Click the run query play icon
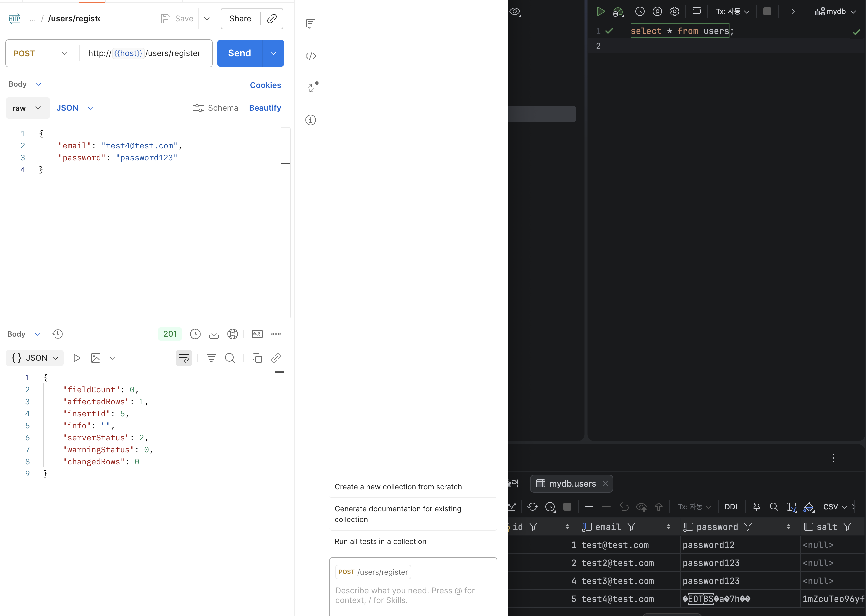 (600, 11)
